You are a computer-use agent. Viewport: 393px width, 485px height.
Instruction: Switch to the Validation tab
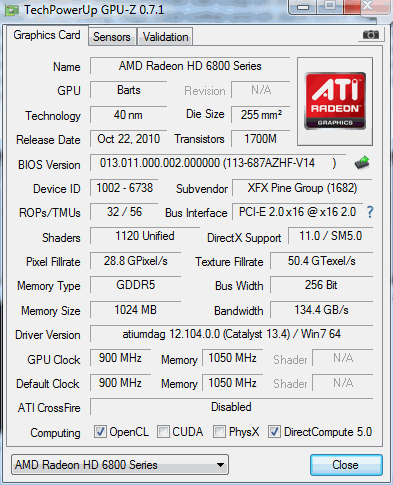point(165,37)
